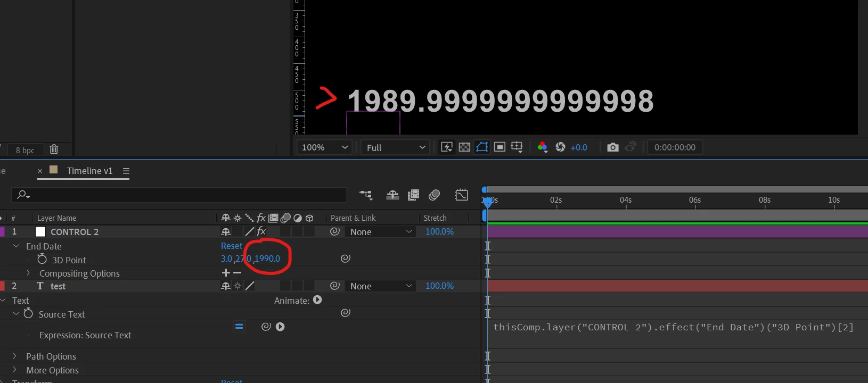
Task: Toggle hide shy layers timeline icon
Action: click(392, 195)
